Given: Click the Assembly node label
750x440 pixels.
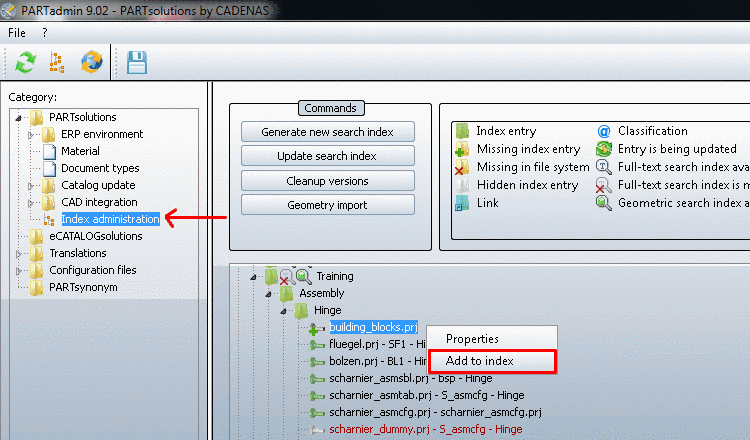Looking at the screenshot, I should tap(321, 293).
